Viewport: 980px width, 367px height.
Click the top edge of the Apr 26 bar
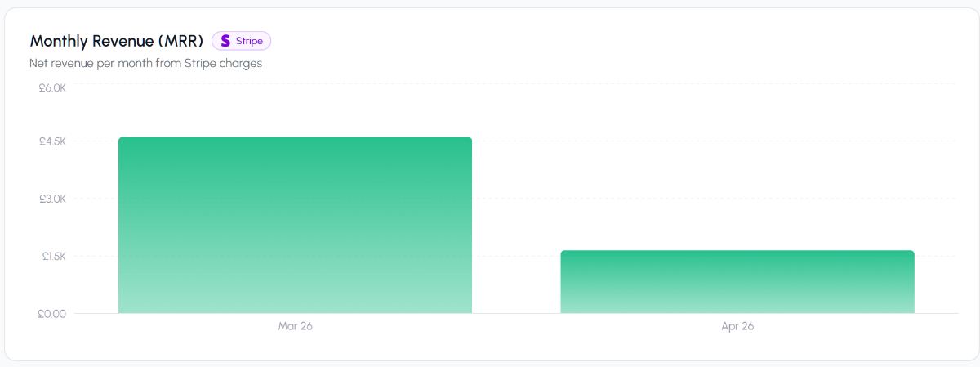coord(737,252)
